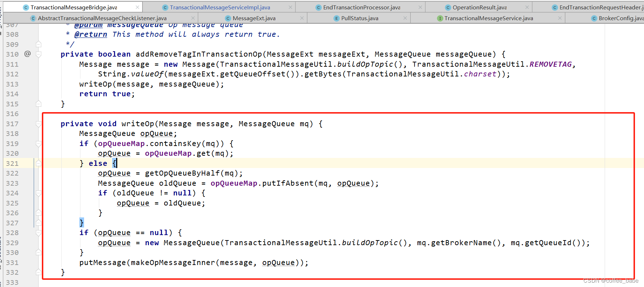The width and height of the screenshot is (644, 287).
Task: Collapse writeOp method fold at line 317
Action: coord(39,124)
